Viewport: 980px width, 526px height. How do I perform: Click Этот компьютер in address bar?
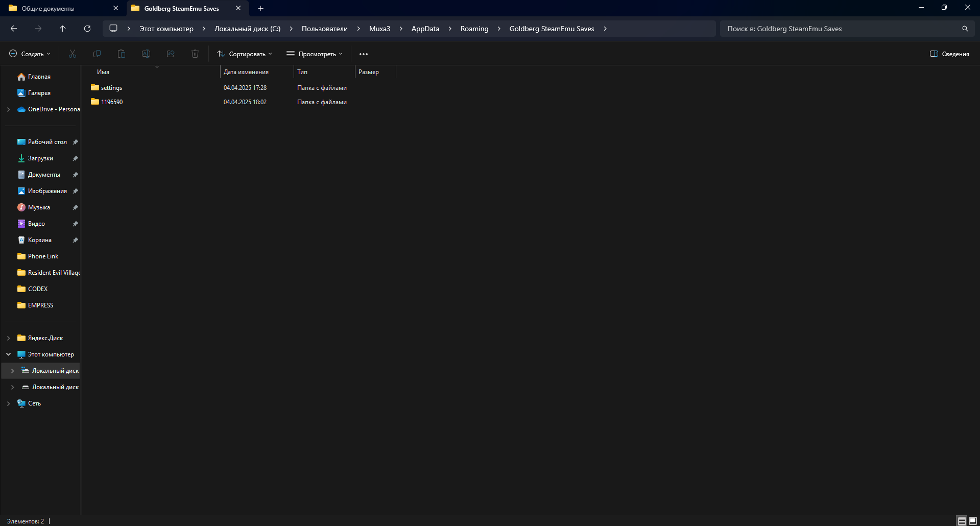click(166, 29)
